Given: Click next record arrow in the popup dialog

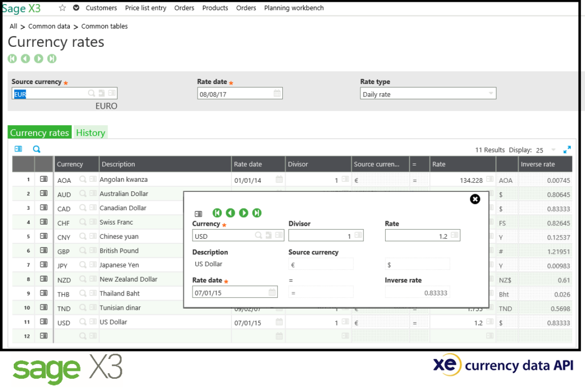Looking at the screenshot, I should (243, 213).
